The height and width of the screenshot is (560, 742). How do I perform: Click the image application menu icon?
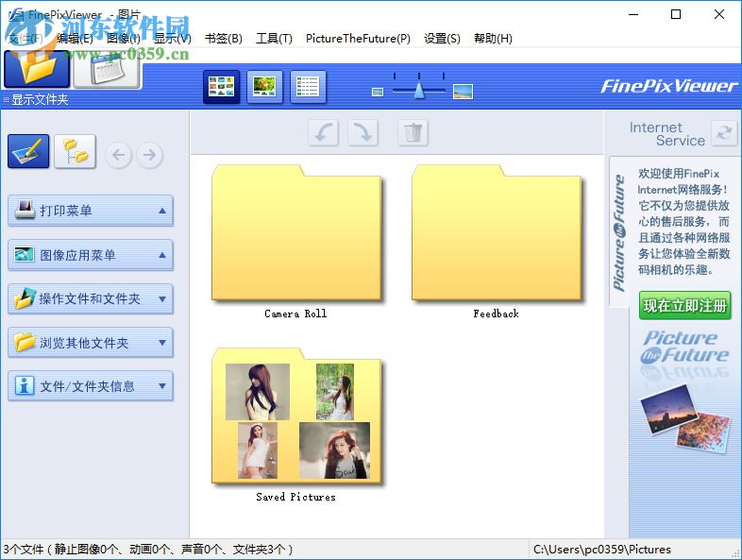tap(25, 254)
